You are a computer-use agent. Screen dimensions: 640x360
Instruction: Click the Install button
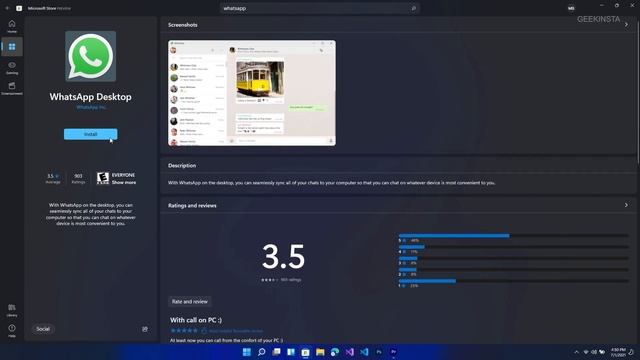click(91, 134)
